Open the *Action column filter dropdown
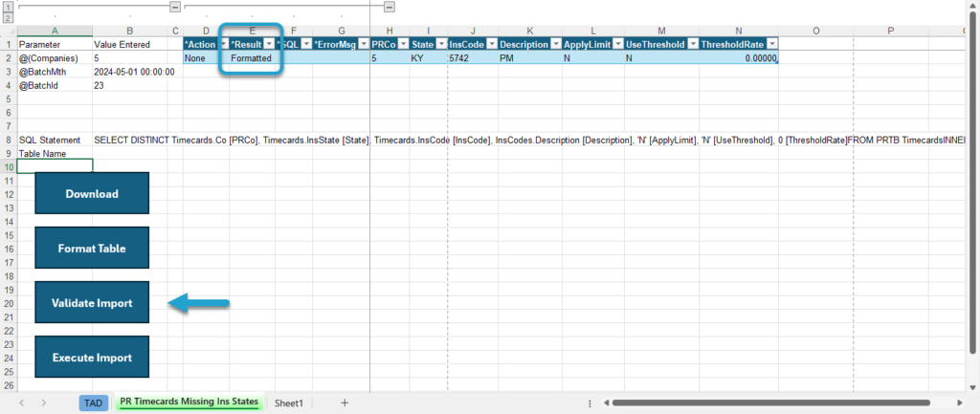Image resolution: width=980 pixels, height=414 pixels. pos(224,44)
